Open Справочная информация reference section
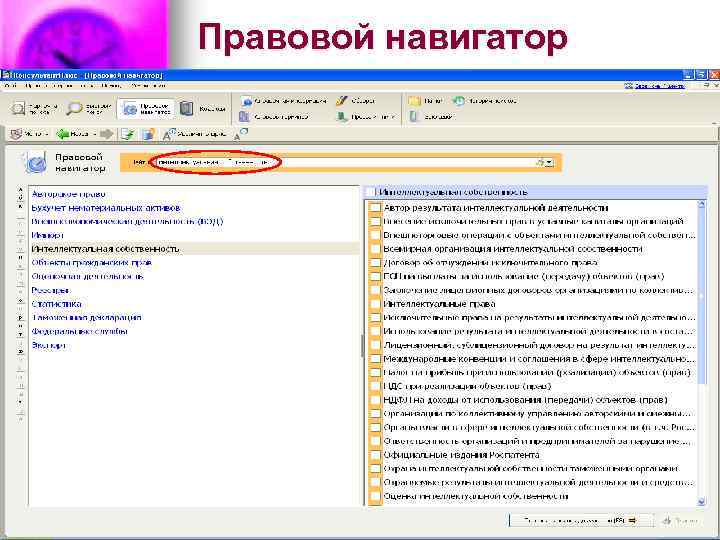The height and width of the screenshot is (540, 720). click(x=284, y=101)
